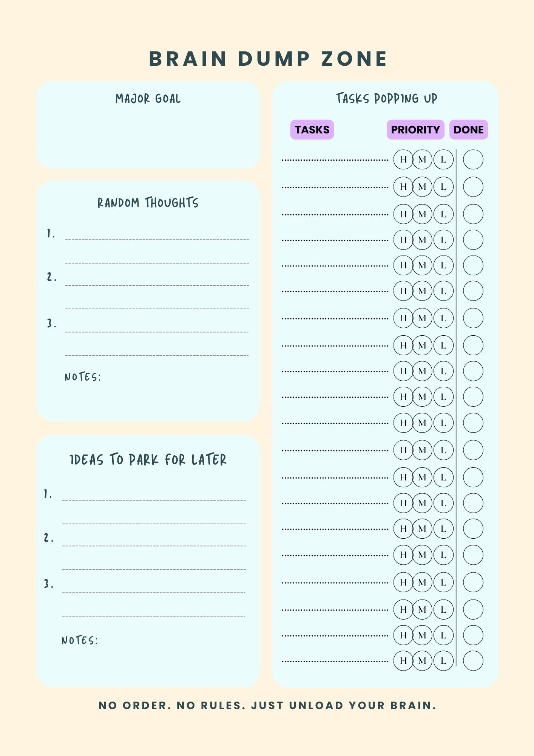
Task: Click the purple DONE column header
Action: pos(468,130)
